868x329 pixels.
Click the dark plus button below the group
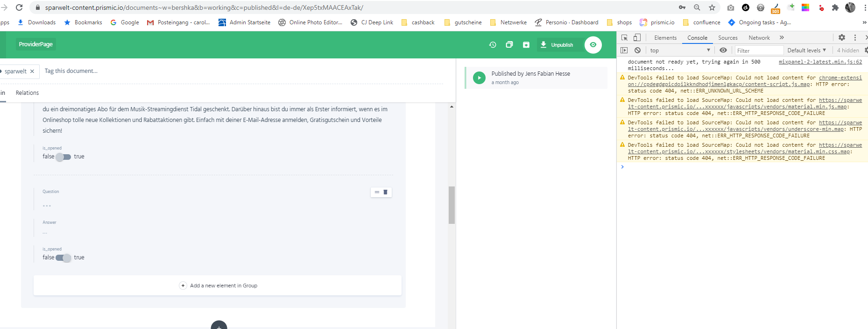click(x=219, y=325)
